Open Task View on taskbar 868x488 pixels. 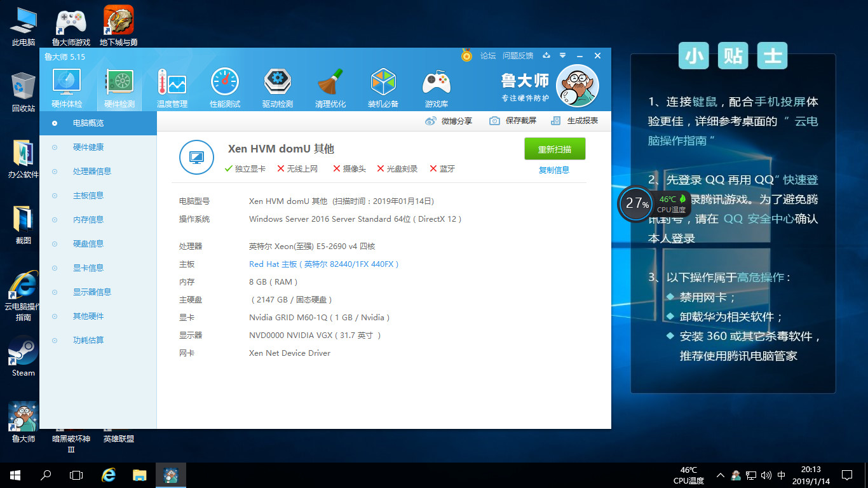pyautogui.click(x=76, y=475)
